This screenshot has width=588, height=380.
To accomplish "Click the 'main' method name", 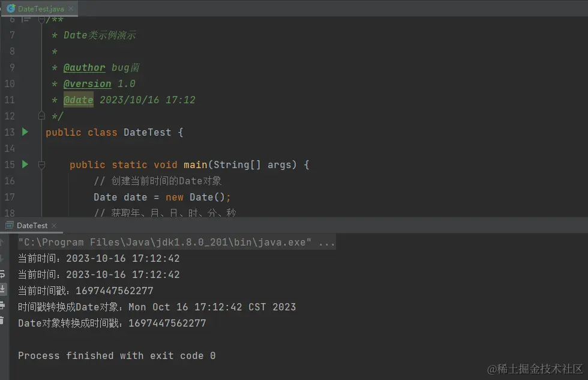I will [196, 164].
